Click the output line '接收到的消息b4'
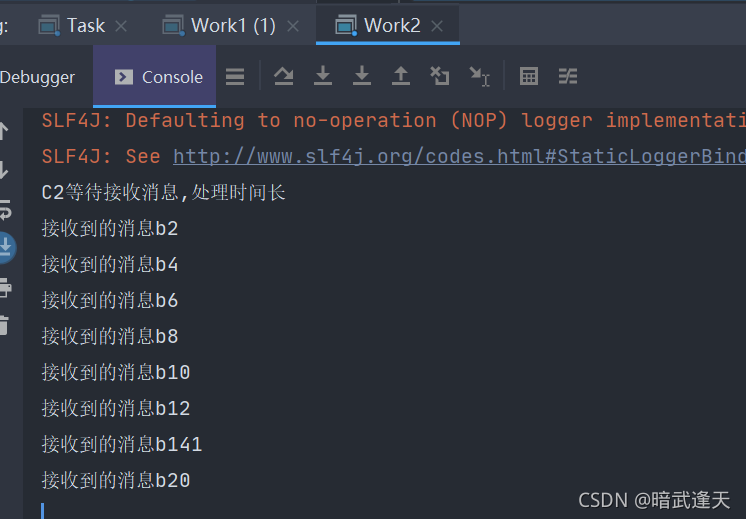The width and height of the screenshot is (746, 519). pyautogui.click(x=110, y=264)
